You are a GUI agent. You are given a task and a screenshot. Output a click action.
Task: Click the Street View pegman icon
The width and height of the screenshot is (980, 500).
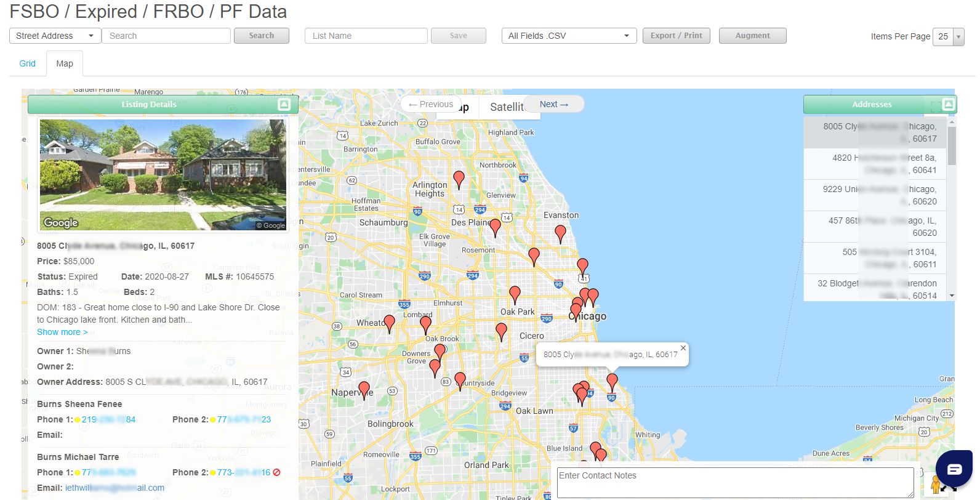point(935,485)
